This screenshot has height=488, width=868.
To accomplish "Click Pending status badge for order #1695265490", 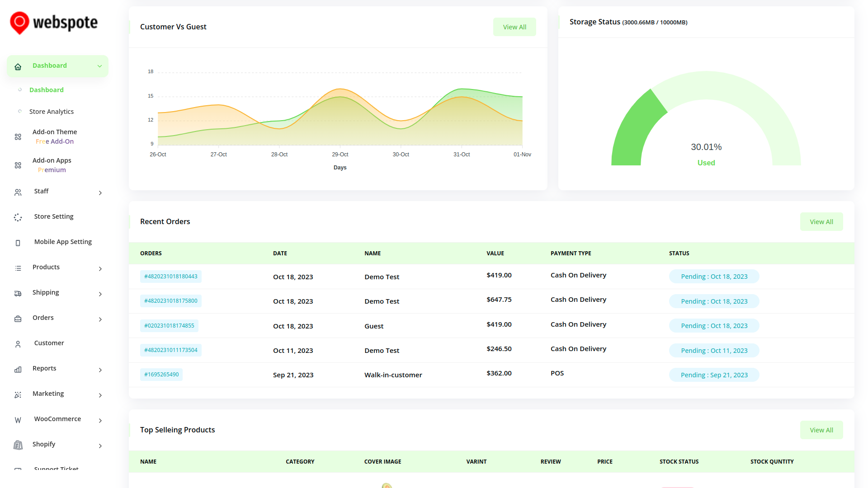I will (714, 375).
